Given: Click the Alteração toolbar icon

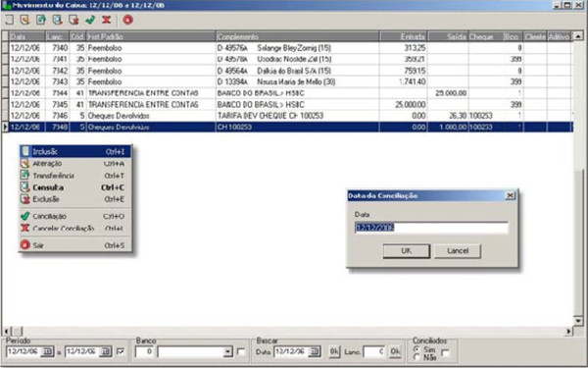Looking at the screenshot, I should pyautogui.click(x=24, y=20).
